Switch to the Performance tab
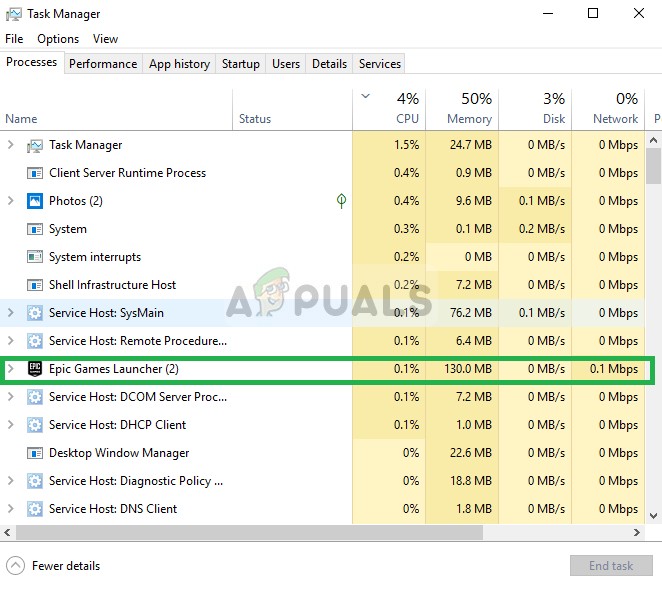 103,64
